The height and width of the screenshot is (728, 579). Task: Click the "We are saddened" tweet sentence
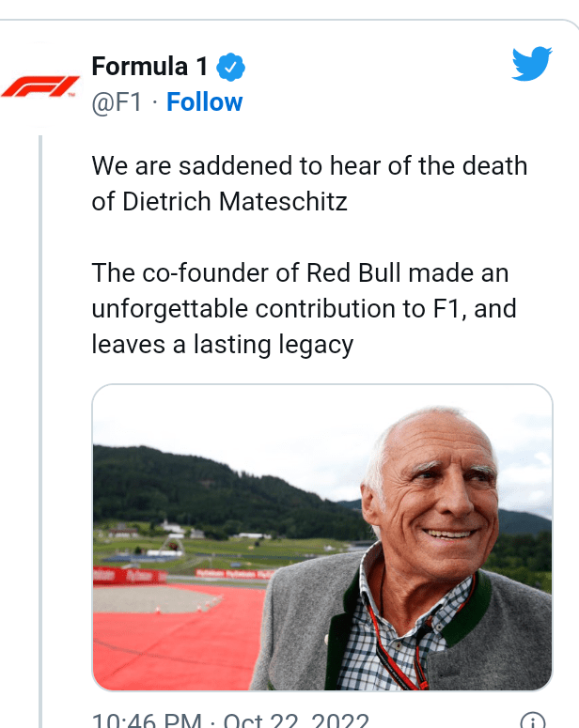pyautogui.click(x=309, y=166)
